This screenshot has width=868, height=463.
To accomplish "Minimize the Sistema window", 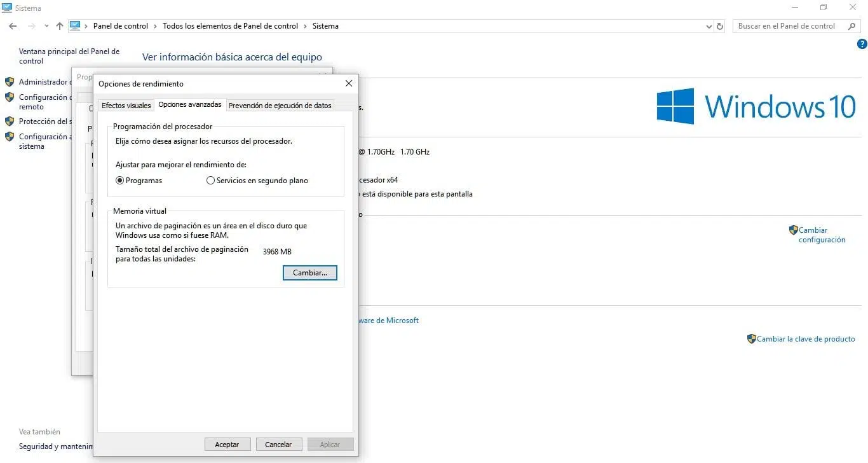I will 794,7.
